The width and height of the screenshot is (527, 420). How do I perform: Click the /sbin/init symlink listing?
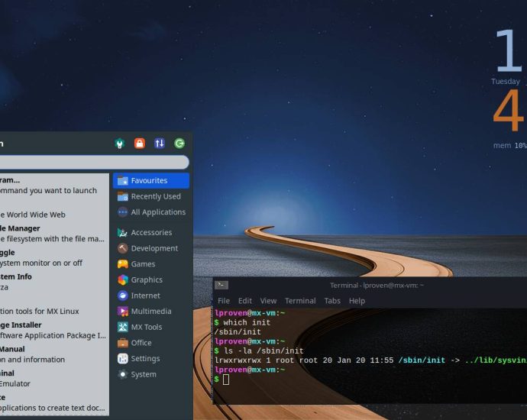[370, 360]
